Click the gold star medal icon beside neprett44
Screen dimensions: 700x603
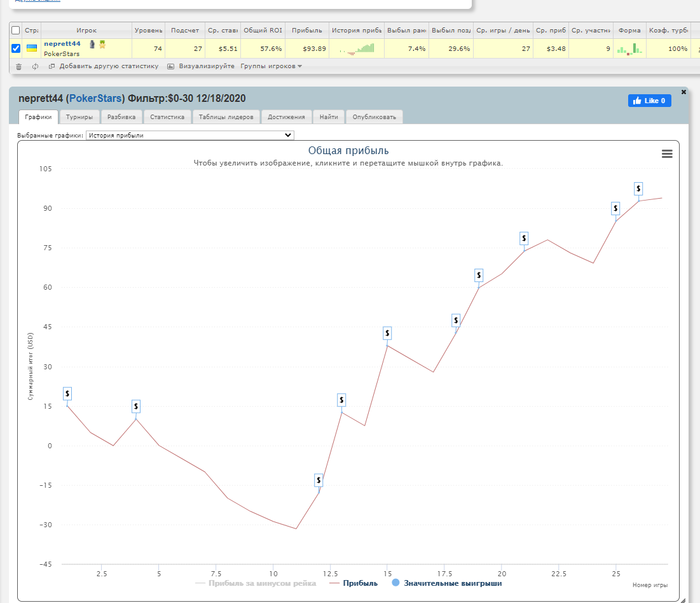pos(102,44)
